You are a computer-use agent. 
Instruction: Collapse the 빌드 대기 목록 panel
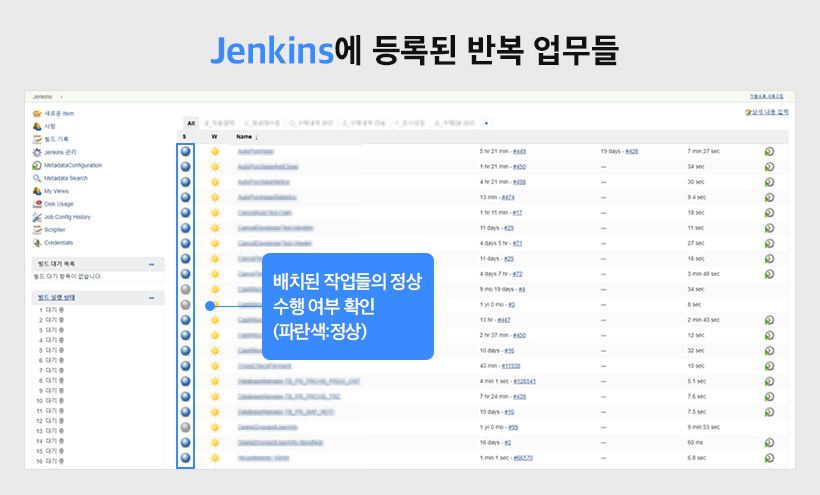tap(151, 264)
